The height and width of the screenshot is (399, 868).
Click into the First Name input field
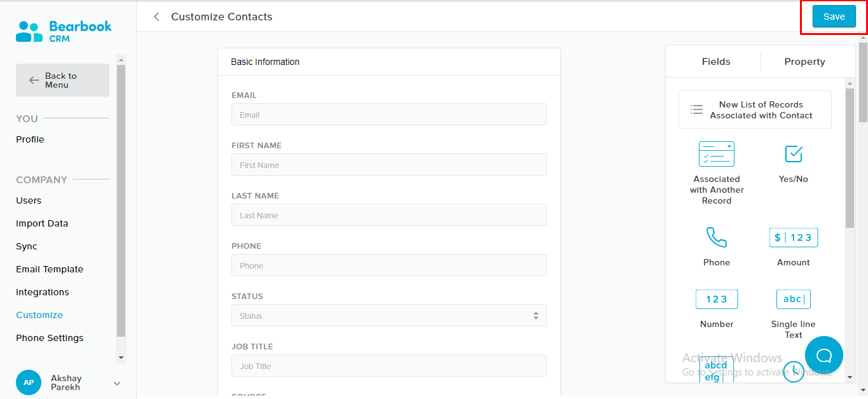pos(389,165)
